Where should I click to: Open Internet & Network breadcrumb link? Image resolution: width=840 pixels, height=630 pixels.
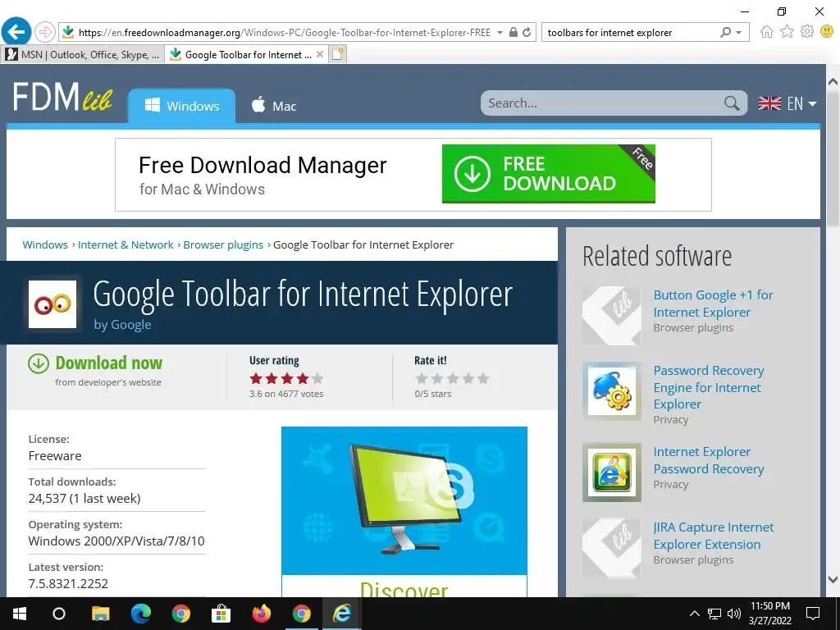[126, 244]
